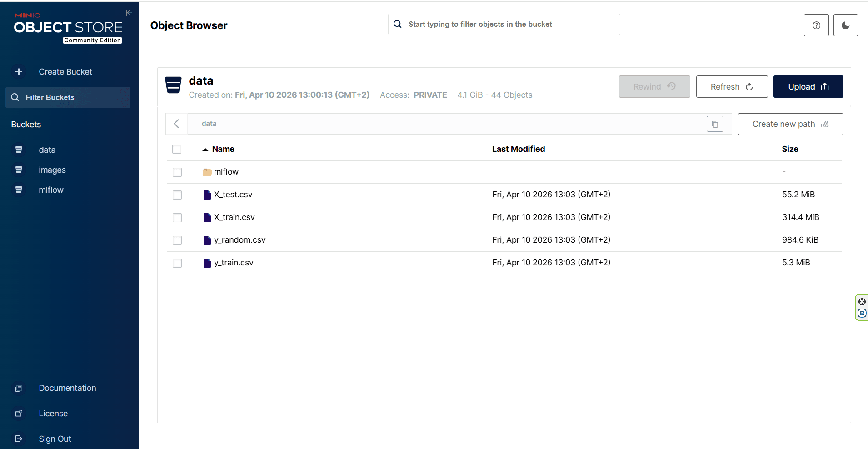Toggle Name column sort arrow
Image resolution: width=868 pixels, height=449 pixels.
point(205,150)
